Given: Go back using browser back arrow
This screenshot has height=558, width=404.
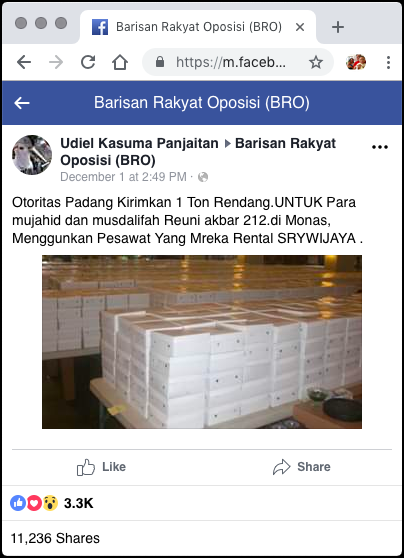Looking at the screenshot, I should [24, 63].
